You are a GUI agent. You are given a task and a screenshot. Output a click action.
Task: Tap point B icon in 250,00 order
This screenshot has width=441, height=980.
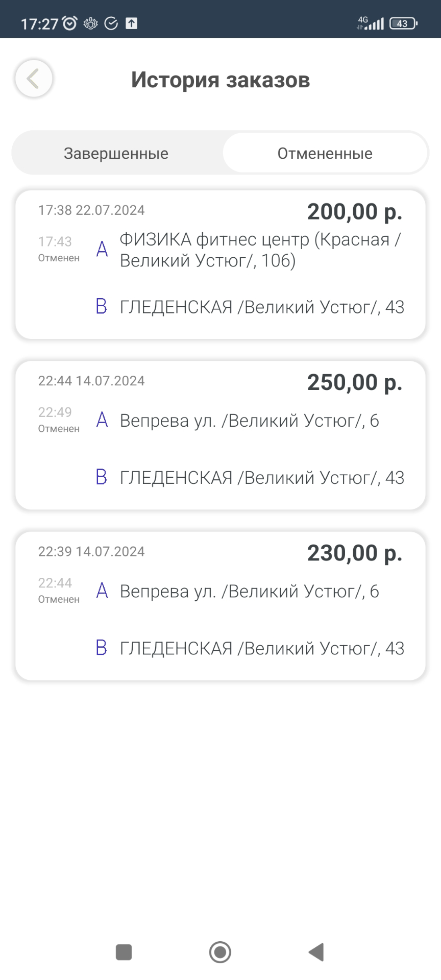pyautogui.click(x=102, y=477)
